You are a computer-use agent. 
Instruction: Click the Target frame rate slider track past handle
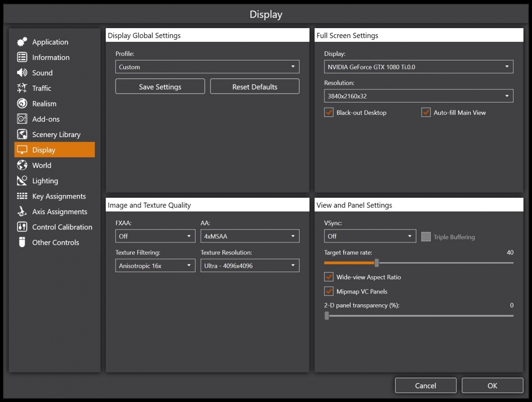(446, 263)
